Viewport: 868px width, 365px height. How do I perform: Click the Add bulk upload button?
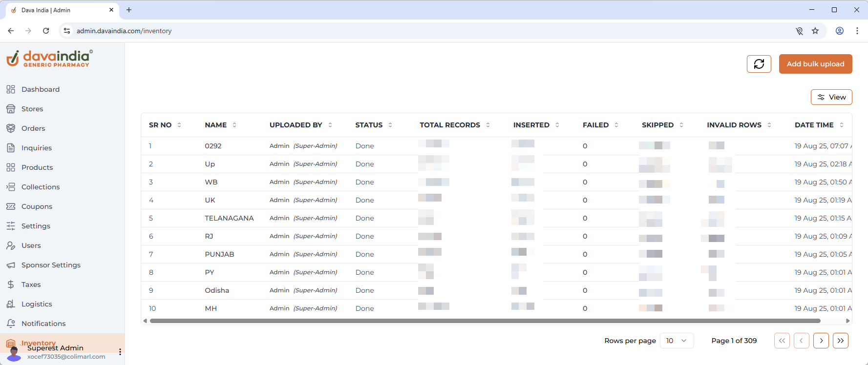tap(815, 64)
